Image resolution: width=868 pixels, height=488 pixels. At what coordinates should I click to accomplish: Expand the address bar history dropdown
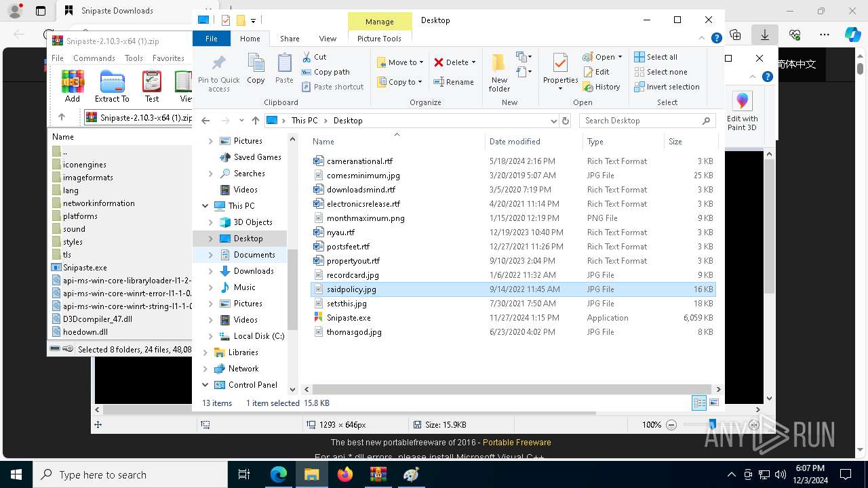[x=554, y=121]
